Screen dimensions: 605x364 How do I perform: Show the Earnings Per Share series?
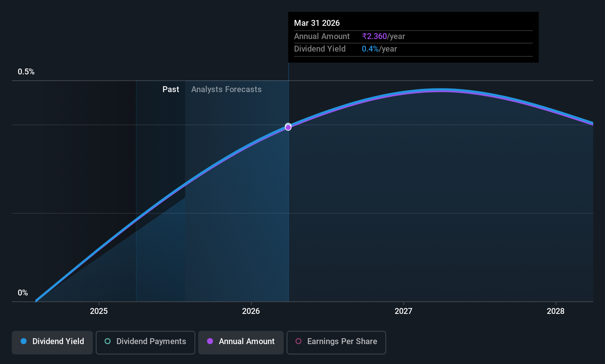[x=336, y=342]
